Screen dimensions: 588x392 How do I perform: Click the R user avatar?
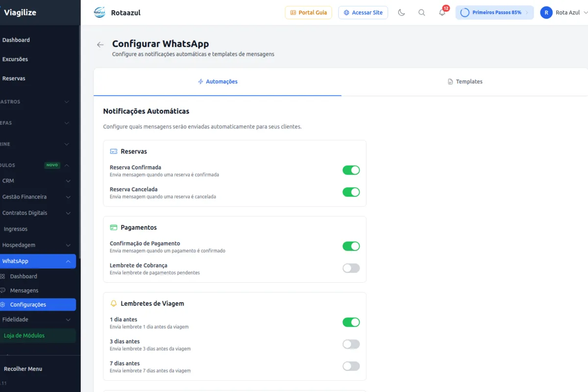point(546,13)
